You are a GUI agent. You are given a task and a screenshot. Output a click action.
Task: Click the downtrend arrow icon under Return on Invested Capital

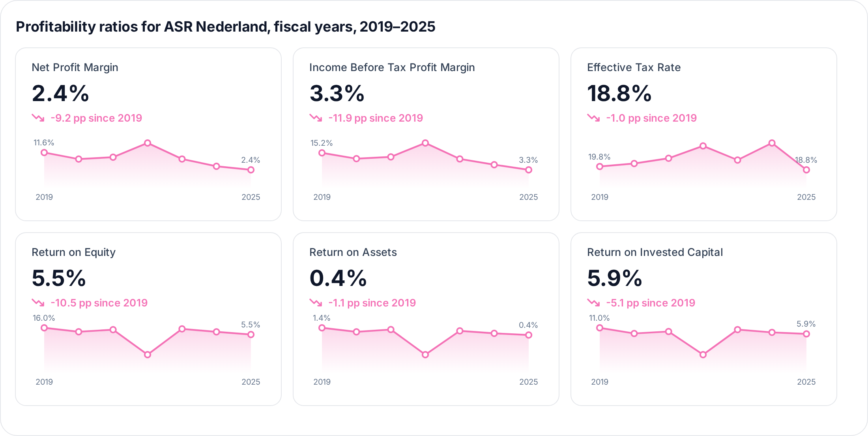click(594, 303)
